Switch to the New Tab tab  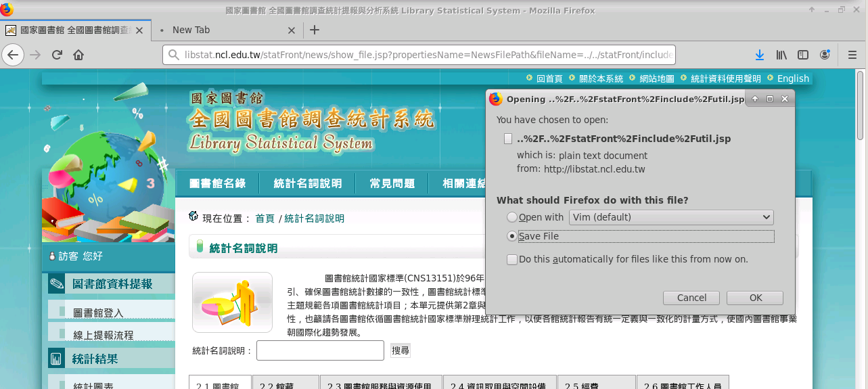[227, 30]
